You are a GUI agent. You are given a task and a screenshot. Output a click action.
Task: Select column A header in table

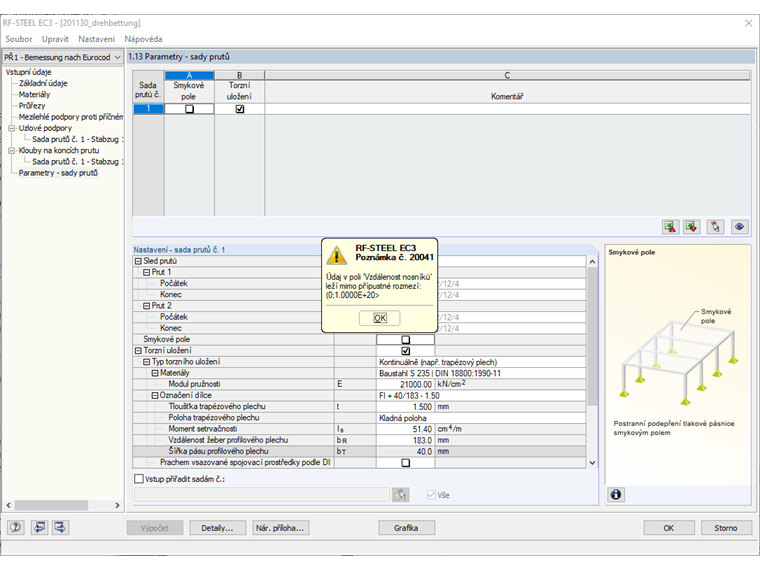(190, 75)
